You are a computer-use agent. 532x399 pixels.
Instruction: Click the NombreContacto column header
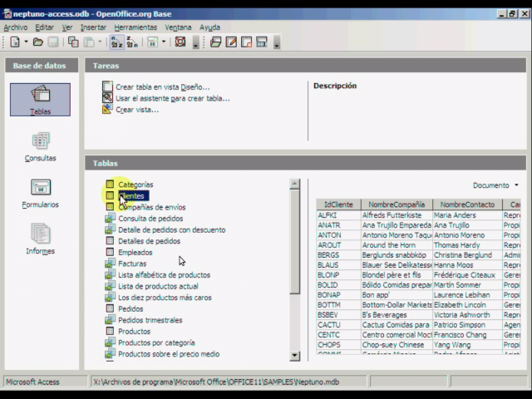(x=467, y=204)
